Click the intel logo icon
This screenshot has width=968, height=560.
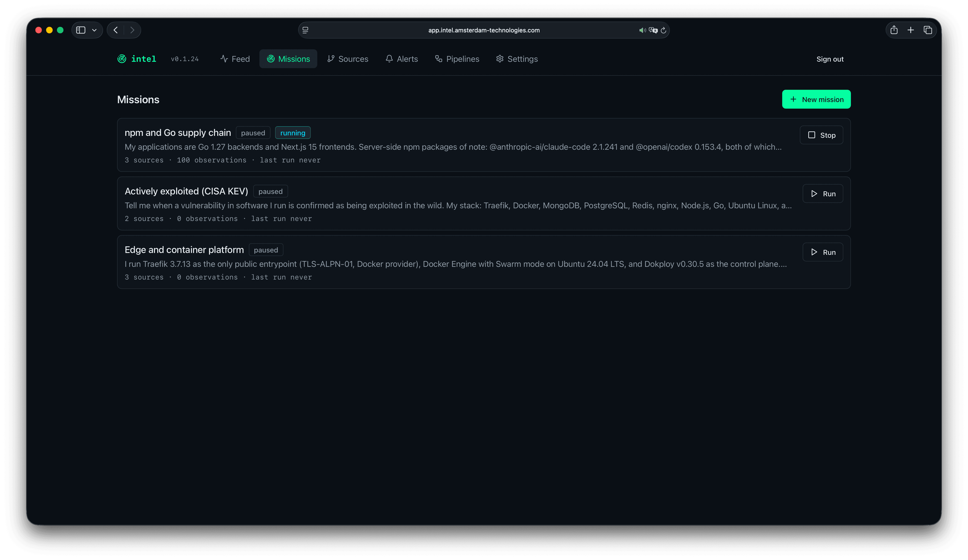(122, 59)
